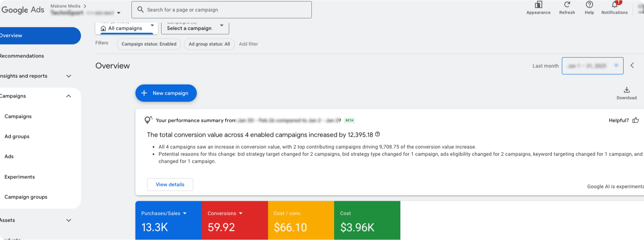644x240 pixels.
Task: Open the All campaigns view dropdown
Action: coord(126,28)
